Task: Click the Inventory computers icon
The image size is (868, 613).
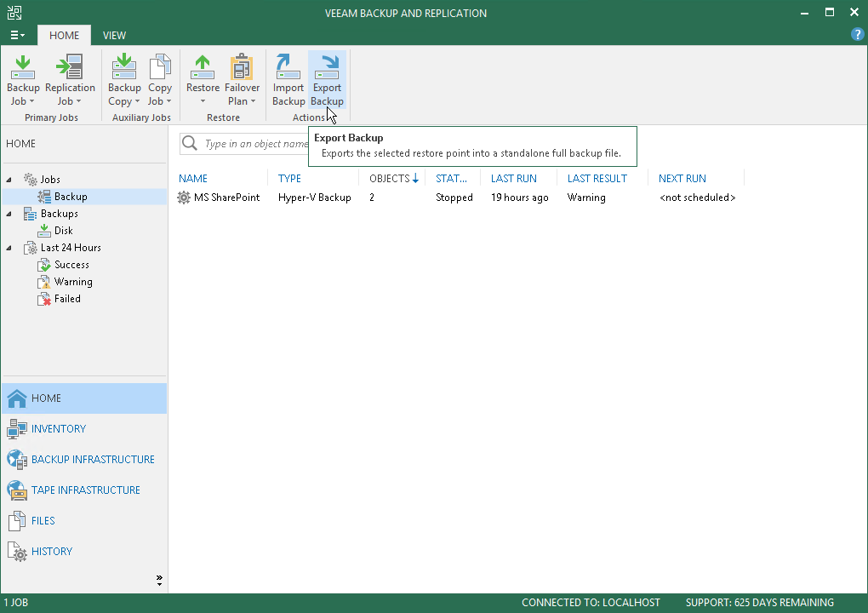Action: click(17, 429)
